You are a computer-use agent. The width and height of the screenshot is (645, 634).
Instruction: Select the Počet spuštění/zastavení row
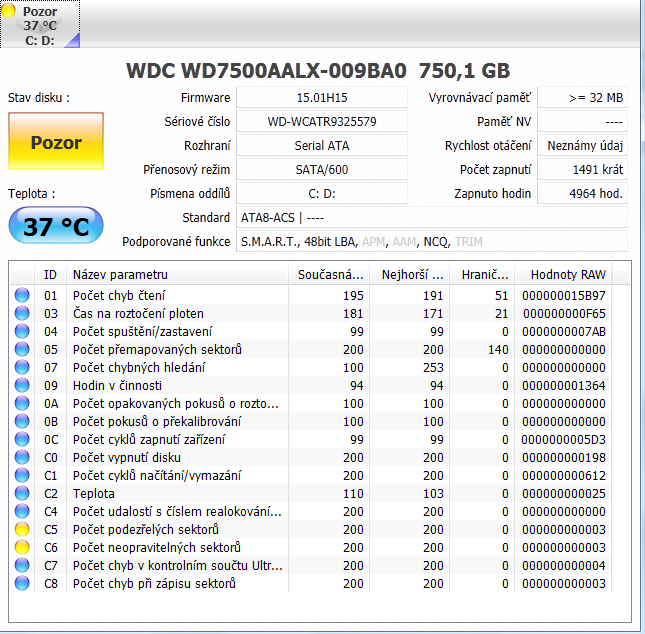coord(311,331)
